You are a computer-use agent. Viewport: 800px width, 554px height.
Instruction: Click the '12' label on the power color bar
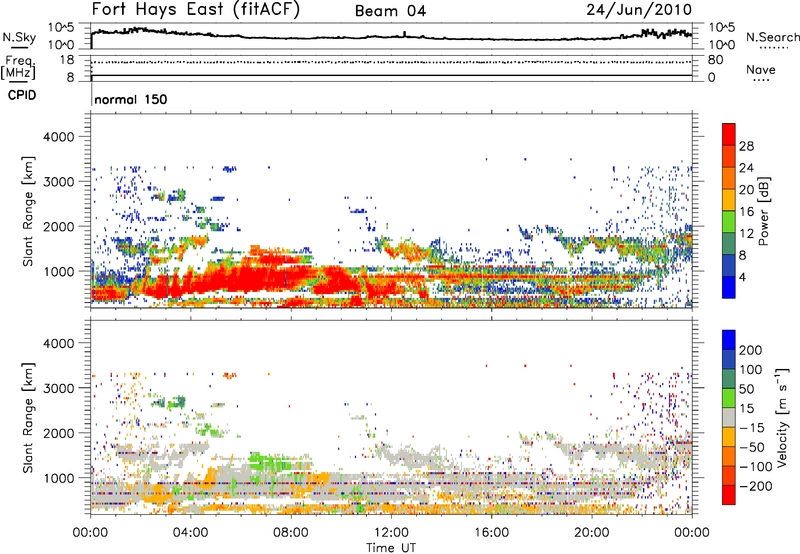[746, 234]
